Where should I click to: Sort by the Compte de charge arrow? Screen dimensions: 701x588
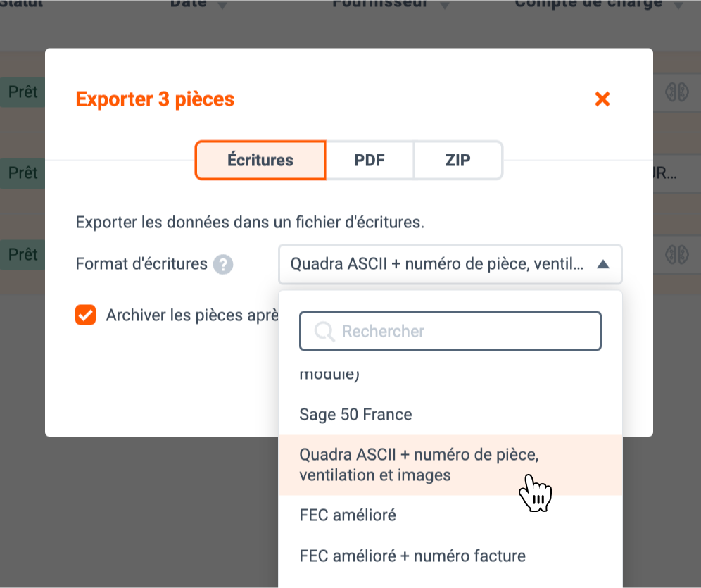click(x=678, y=6)
